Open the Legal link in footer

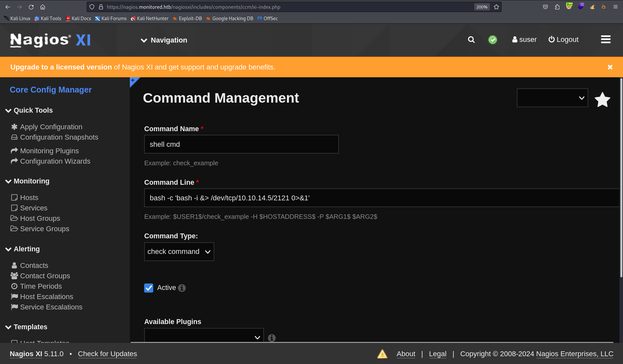(x=438, y=354)
